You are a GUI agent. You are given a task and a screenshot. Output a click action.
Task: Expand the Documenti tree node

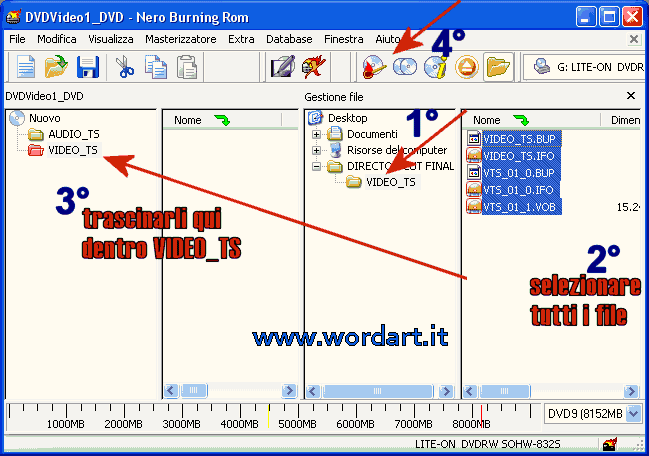click(x=316, y=134)
